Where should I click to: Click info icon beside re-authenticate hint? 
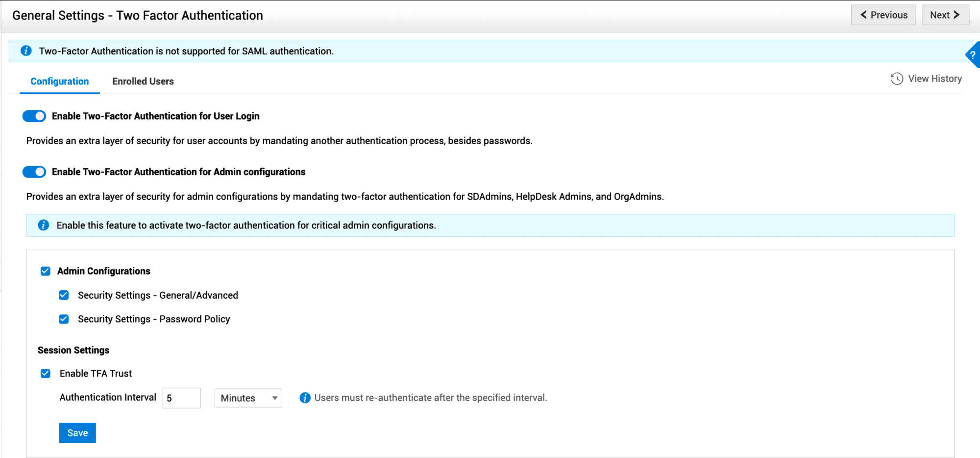pyautogui.click(x=305, y=398)
